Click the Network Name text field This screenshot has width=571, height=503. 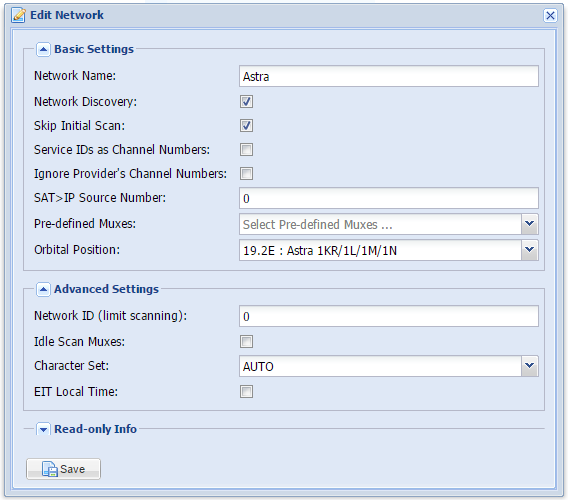tap(389, 76)
